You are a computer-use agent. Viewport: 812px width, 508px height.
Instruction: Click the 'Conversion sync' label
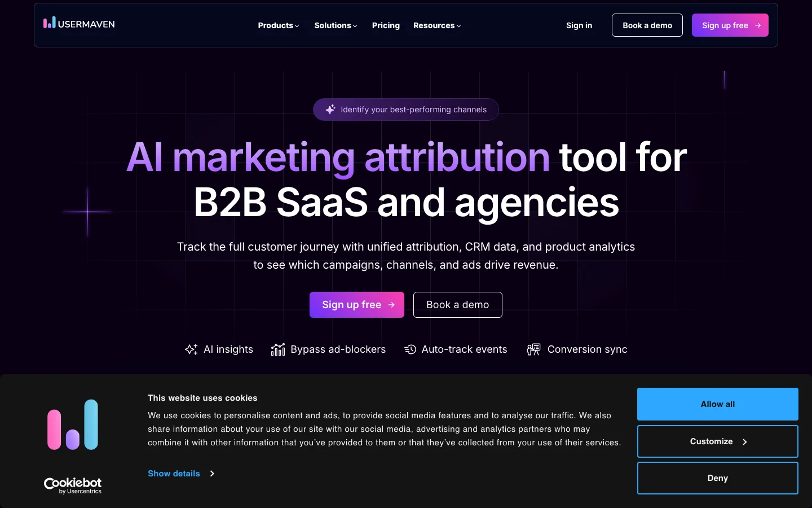[x=588, y=349]
